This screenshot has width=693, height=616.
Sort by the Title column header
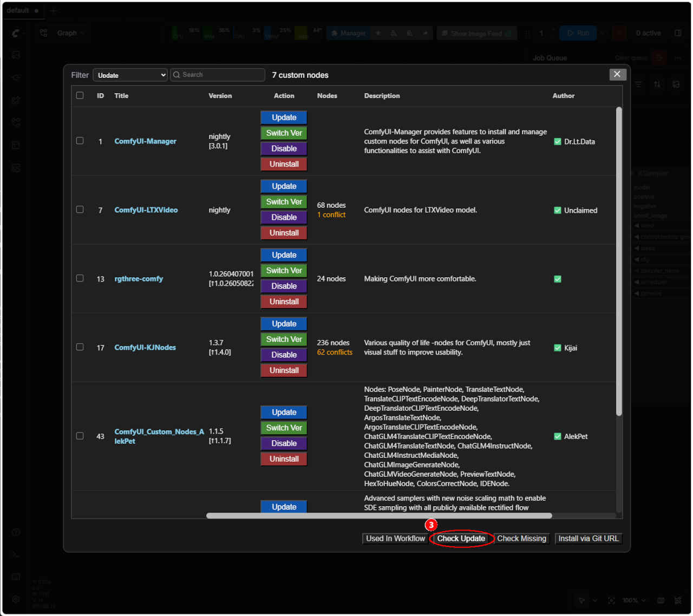[121, 96]
